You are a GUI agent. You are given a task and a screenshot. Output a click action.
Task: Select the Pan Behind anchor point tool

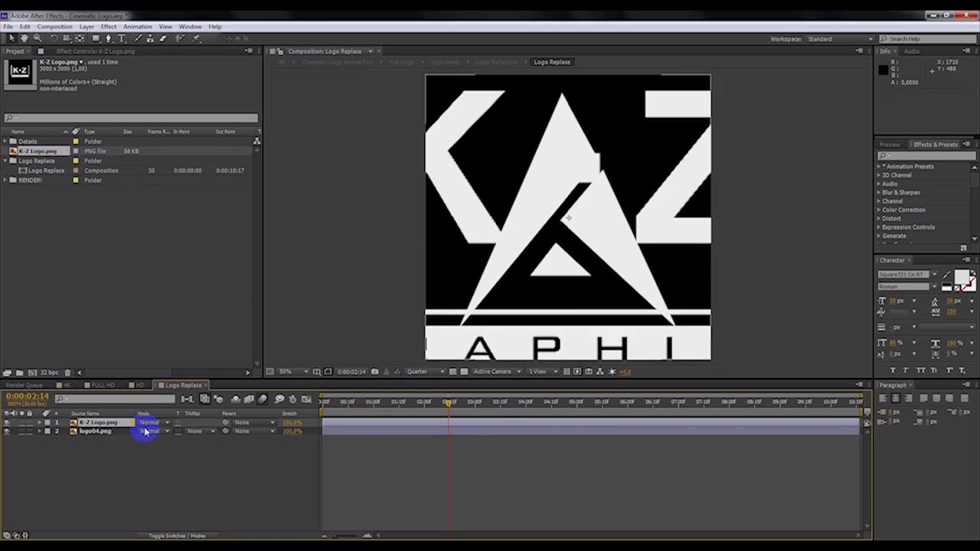coord(80,38)
